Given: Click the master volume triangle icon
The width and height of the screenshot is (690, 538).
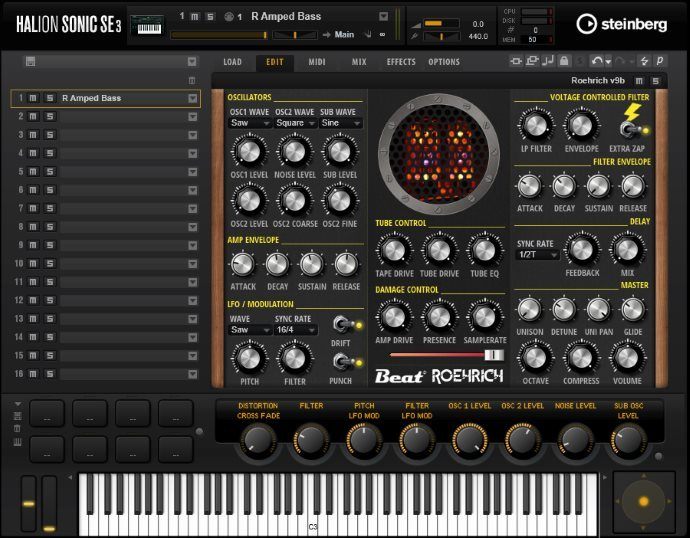Looking at the screenshot, I should click(x=415, y=25).
